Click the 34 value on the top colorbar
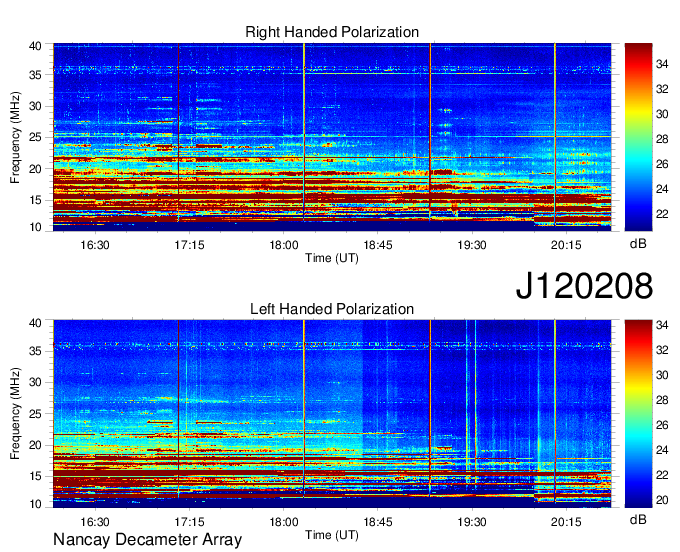Image resolution: width=680 pixels, height=552 pixels. point(662,64)
